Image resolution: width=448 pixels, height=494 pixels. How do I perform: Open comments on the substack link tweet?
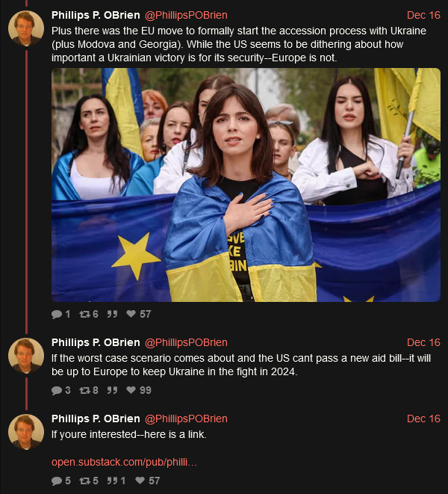click(57, 481)
